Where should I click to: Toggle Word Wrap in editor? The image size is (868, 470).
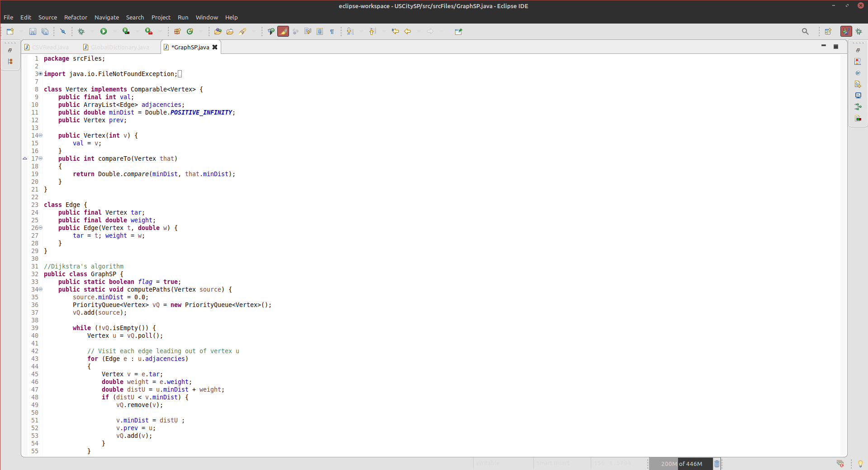point(308,31)
